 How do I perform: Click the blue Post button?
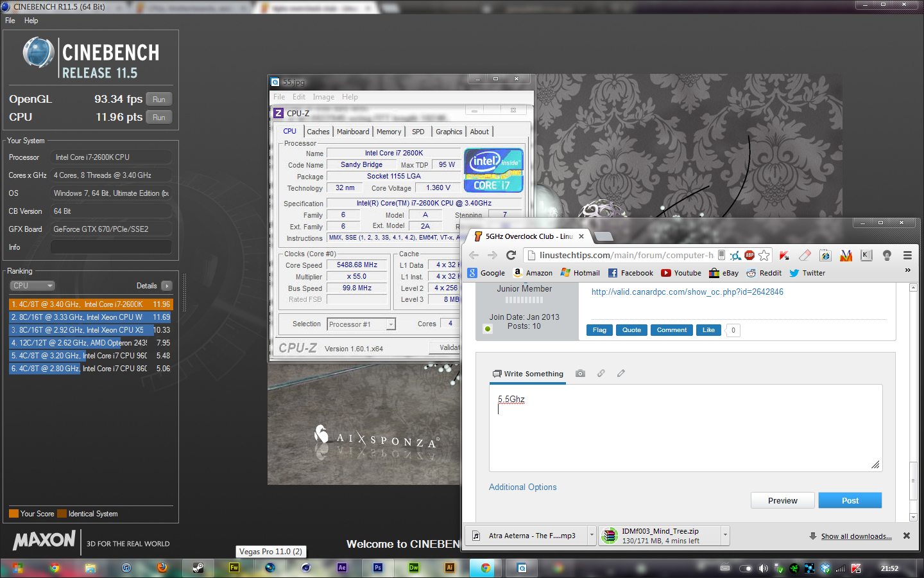click(x=850, y=500)
